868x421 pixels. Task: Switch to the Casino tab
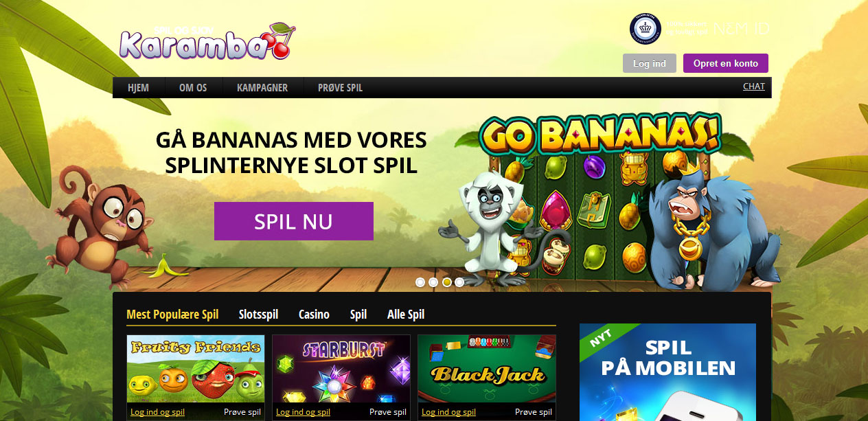pyautogui.click(x=314, y=315)
